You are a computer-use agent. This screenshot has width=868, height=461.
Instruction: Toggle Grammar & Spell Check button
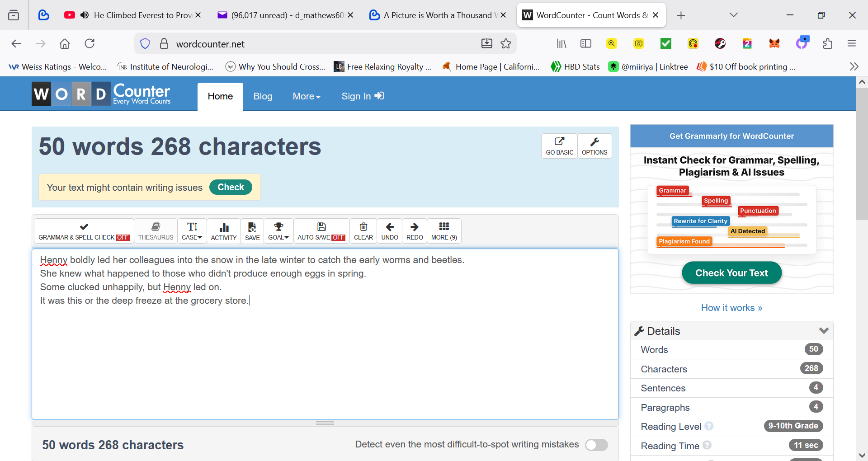point(84,231)
